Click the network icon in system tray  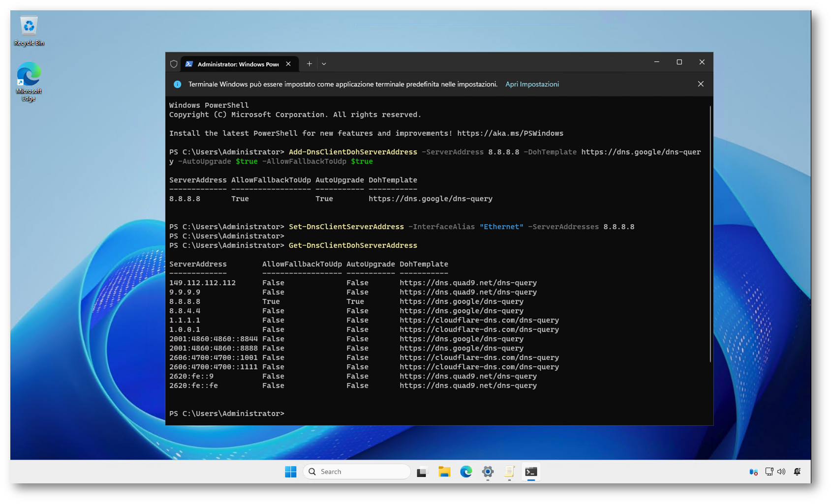pyautogui.click(x=769, y=472)
